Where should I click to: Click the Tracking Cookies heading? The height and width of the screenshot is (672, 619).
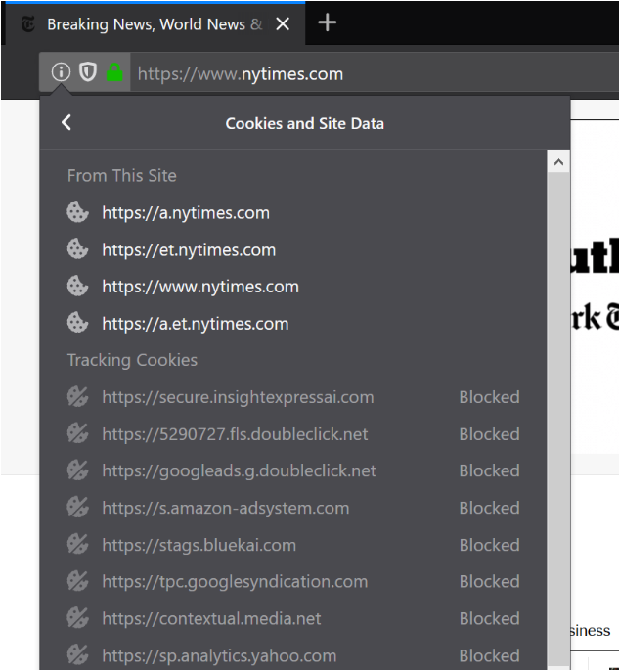(x=132, y=360)
